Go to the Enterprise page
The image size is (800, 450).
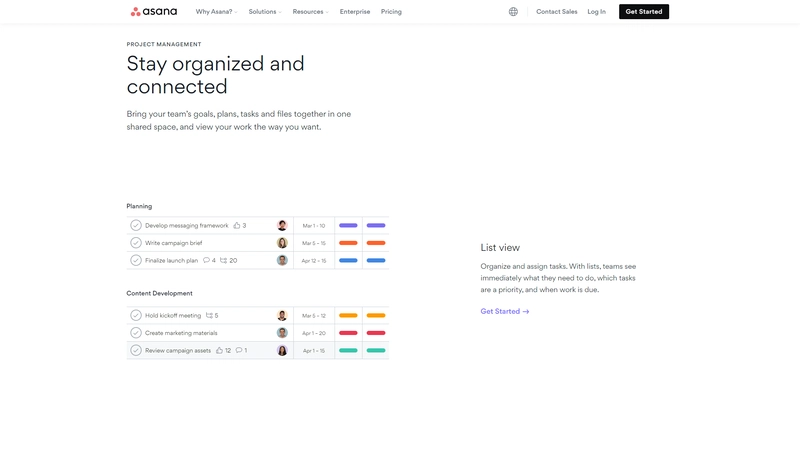pyautogui.click(x=355, y=12)
